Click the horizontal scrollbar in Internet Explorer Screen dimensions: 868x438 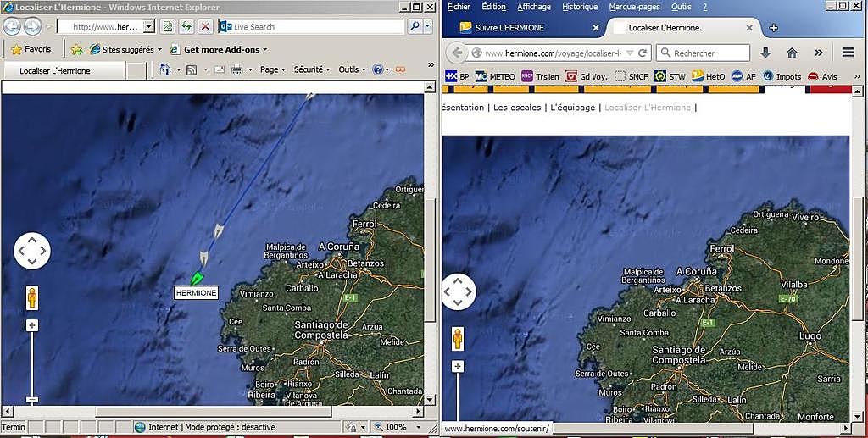tap(213, 412)
